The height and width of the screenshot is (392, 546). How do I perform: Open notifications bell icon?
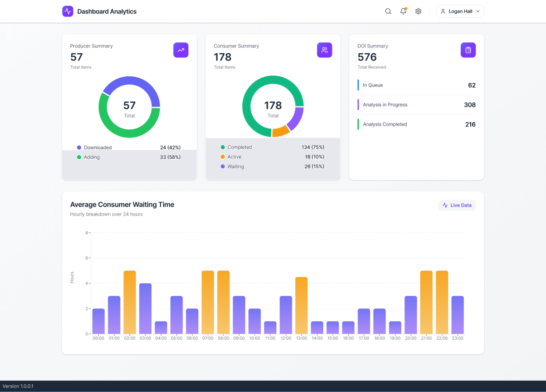(403, 11)
